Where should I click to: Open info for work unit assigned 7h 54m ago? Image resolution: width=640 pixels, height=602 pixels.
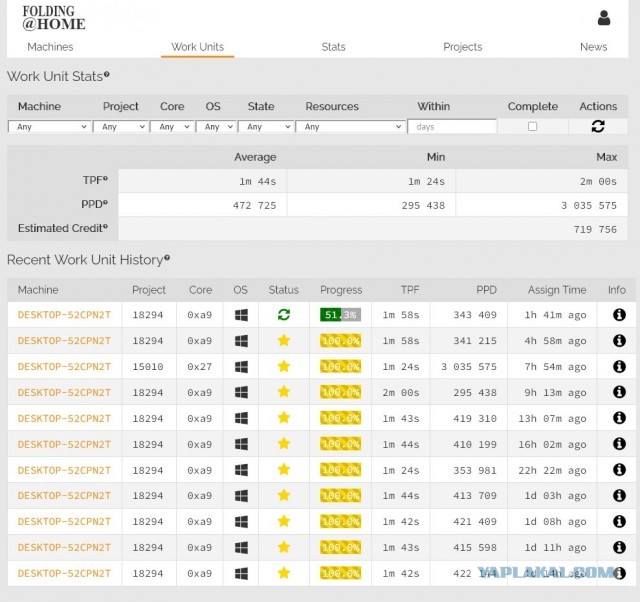pyautogui.click(x=619, y=366)
